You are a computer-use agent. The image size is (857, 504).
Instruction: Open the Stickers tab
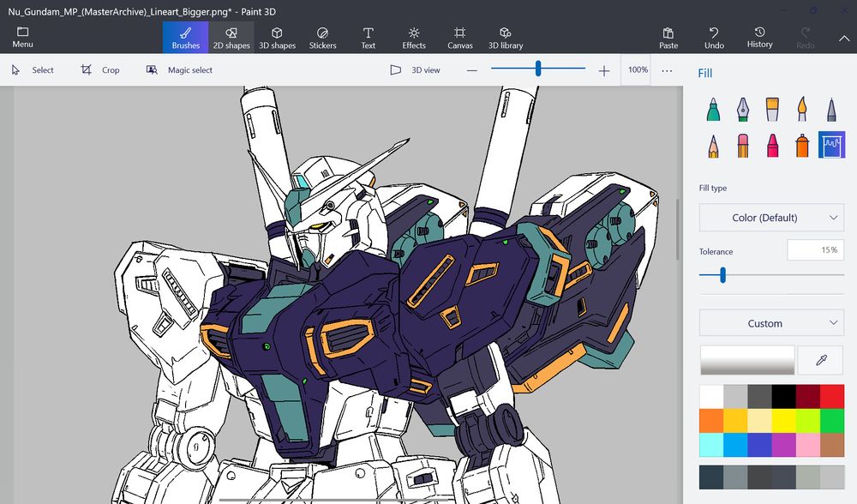click(322, 37)
